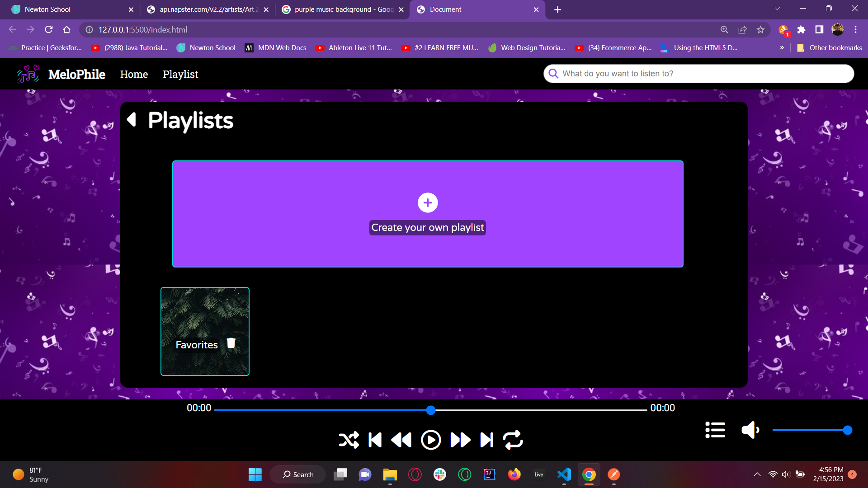
Task: Play the current song
Action: [431, 440]
